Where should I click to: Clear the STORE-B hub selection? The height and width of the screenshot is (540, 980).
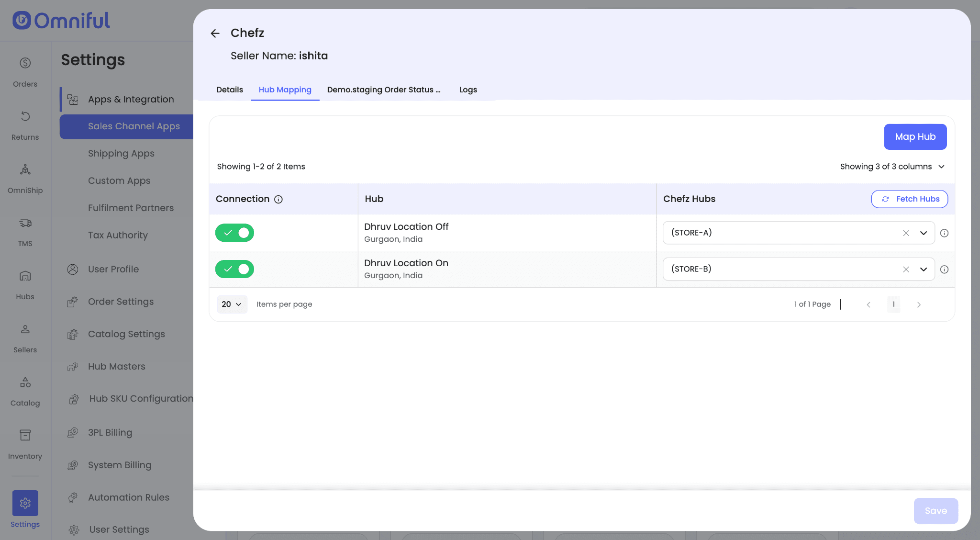906,270
